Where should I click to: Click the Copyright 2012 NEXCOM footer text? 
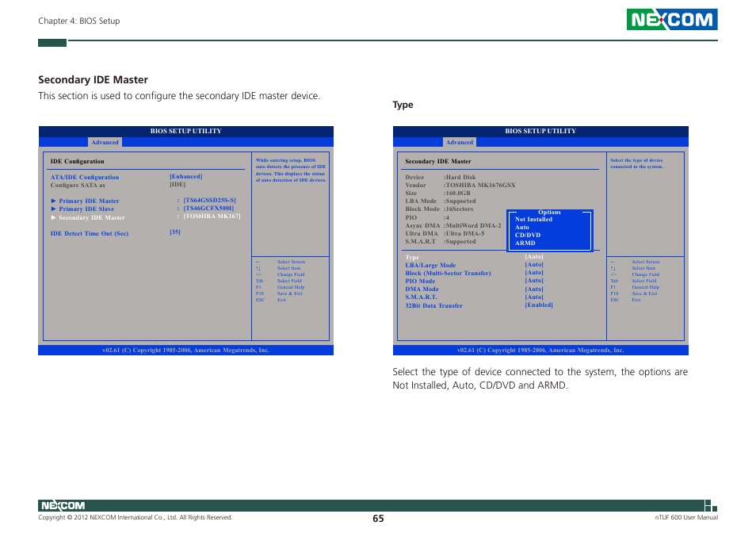pos(135,518)
